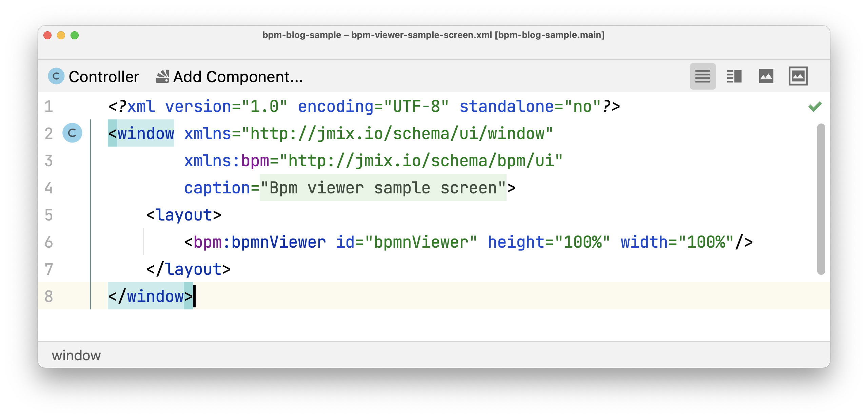This screenshot has height=418, width=868.
Task: Click the Add Component toolbar icon
Action: [x=162, y=76]
